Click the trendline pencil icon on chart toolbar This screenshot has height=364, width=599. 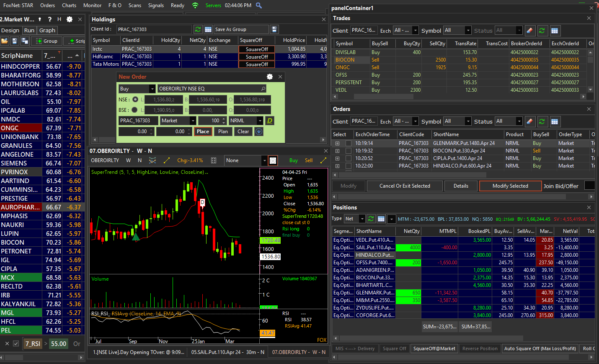[167, 160]
